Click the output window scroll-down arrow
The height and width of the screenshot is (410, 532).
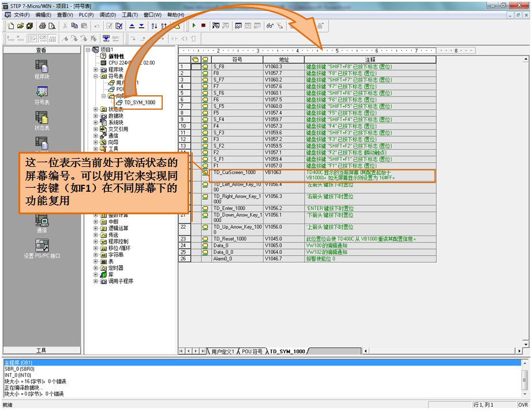[x=526, y=393]
